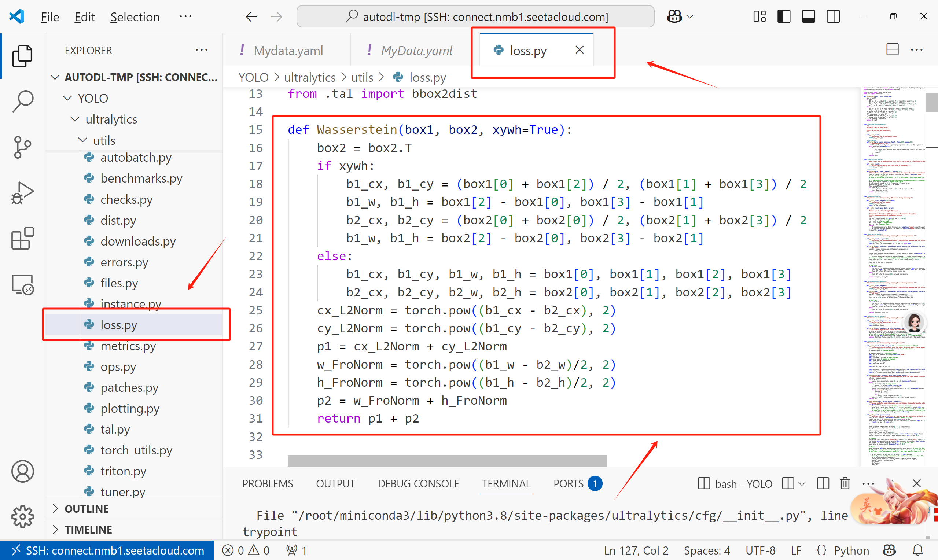
Task: Toggle the bottom panel visibility
Action: pyautogui.click(x=808, y=16)
